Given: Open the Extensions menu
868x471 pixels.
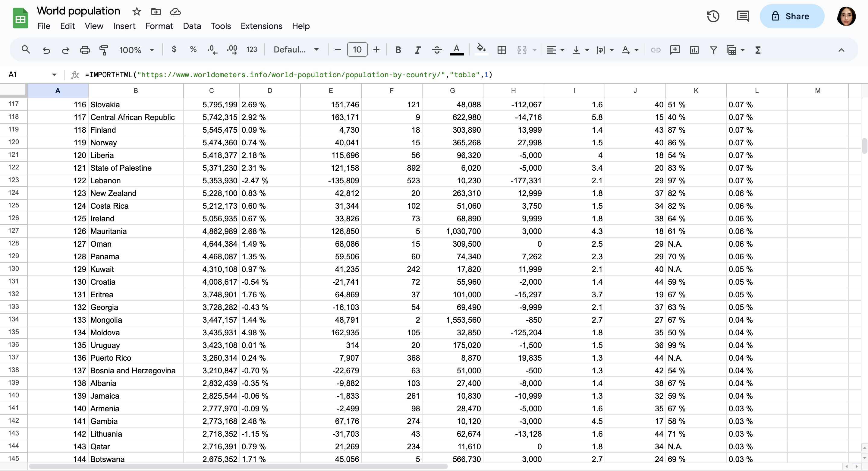Looking at the screenshot, I should coord(261,26).
